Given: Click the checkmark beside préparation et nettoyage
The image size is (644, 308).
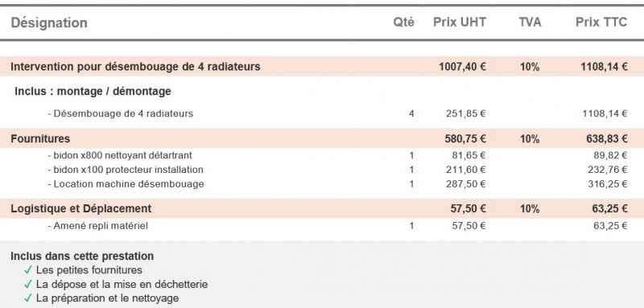Looking at the screenshot, I should (x=28, y=298).
